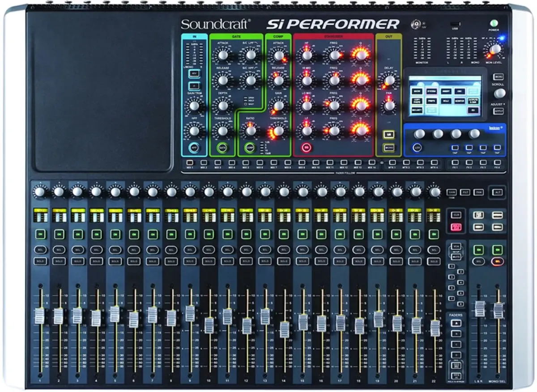537x392 pixels.
Task: Tap SECURITY on the touchscreen
Action: point(417,110)
